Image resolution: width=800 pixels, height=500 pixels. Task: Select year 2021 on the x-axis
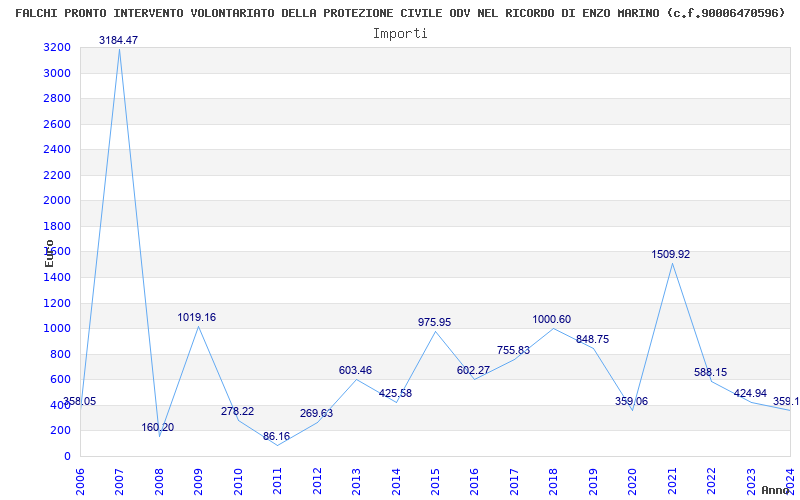coord(672,481)
